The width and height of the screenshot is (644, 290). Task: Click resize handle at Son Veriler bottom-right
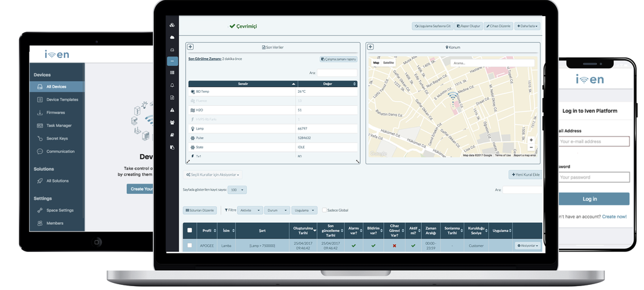357,162
